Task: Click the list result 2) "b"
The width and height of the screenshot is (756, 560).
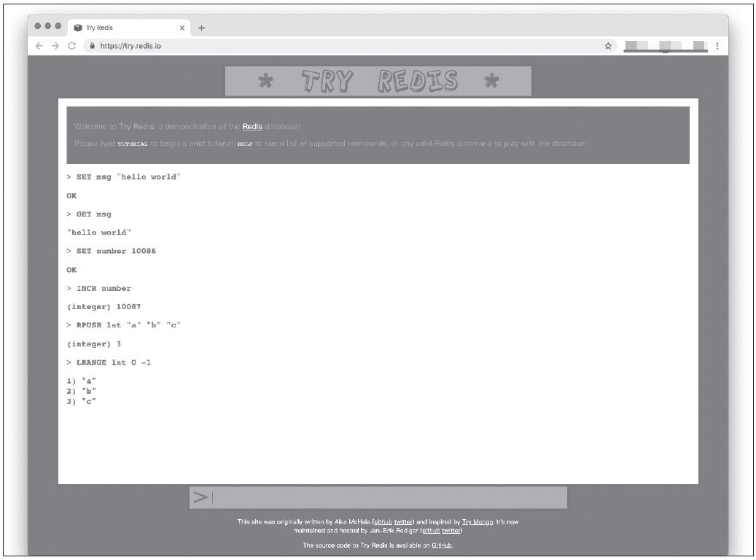Action: [82, 391]
